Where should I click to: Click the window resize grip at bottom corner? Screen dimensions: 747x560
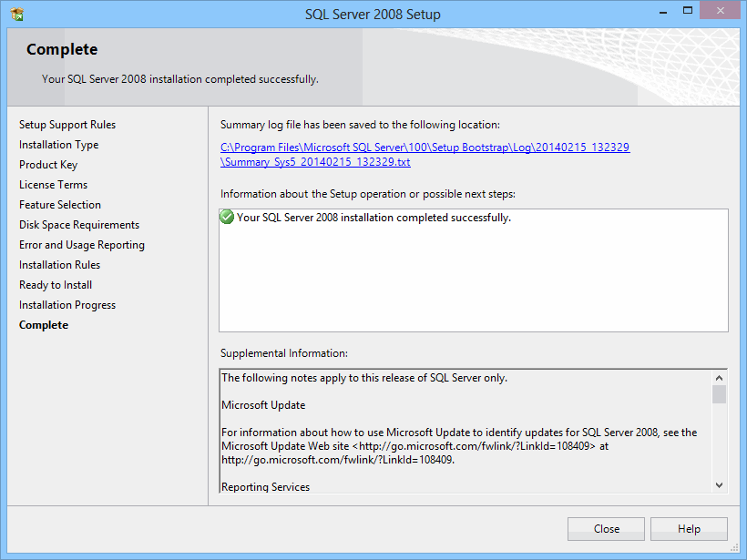734,547
